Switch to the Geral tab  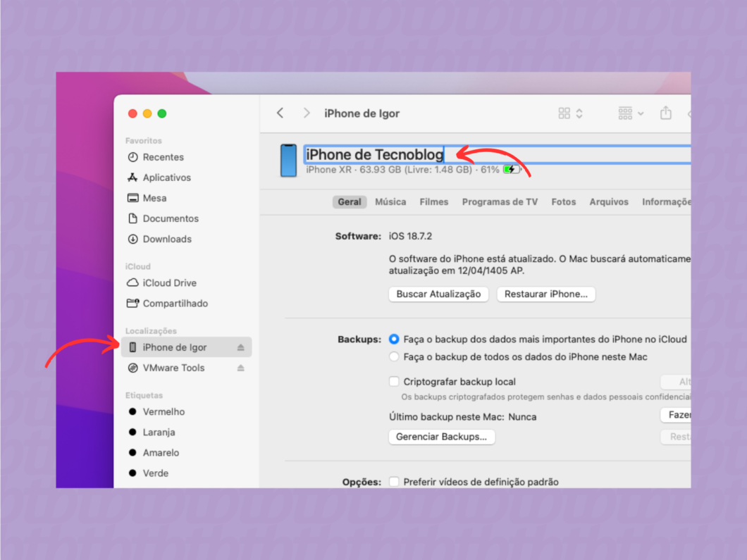coord(350,202)
